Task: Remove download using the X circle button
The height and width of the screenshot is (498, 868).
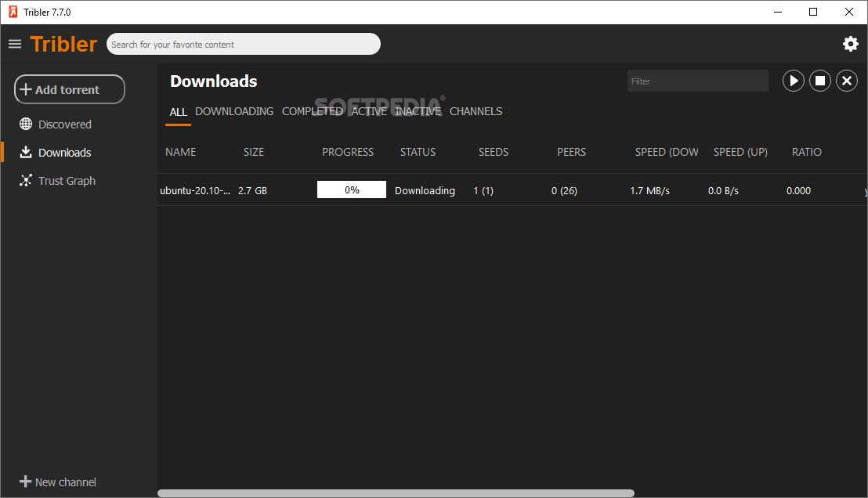Action: pyautogui.click(x=846, y=81)
